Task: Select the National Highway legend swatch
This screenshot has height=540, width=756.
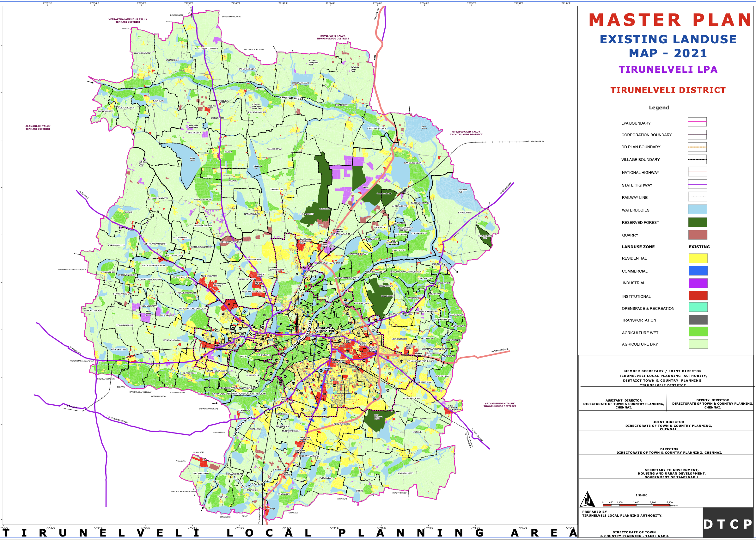Action: [x=697, y=172]
